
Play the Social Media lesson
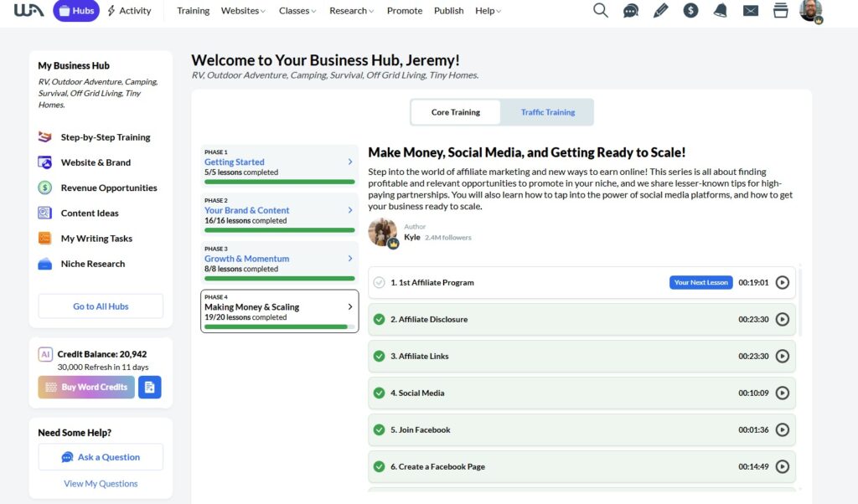pos(783,393)
